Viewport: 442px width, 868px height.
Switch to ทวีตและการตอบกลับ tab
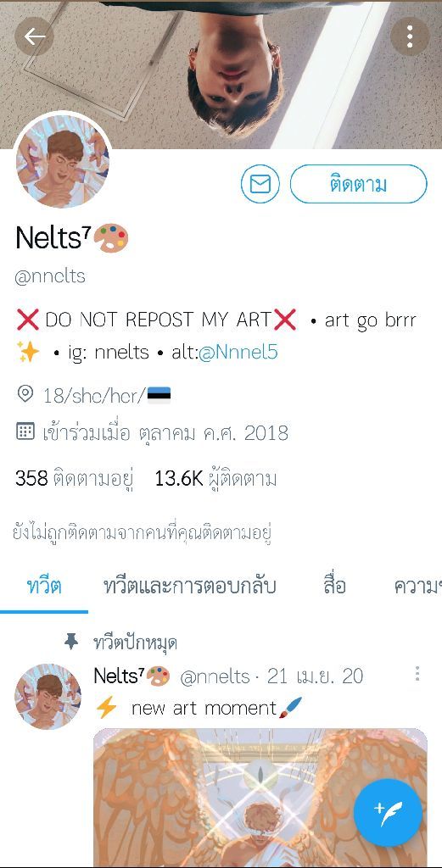click(x=189, y=586)
